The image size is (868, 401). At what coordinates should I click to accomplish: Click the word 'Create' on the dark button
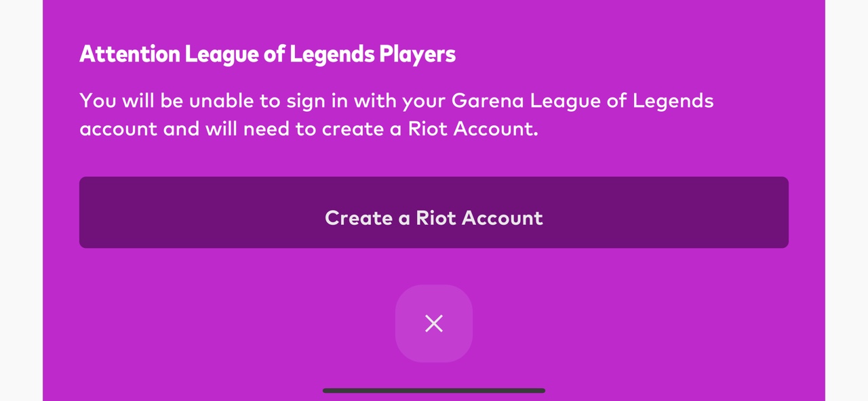(x=359, y=217)
